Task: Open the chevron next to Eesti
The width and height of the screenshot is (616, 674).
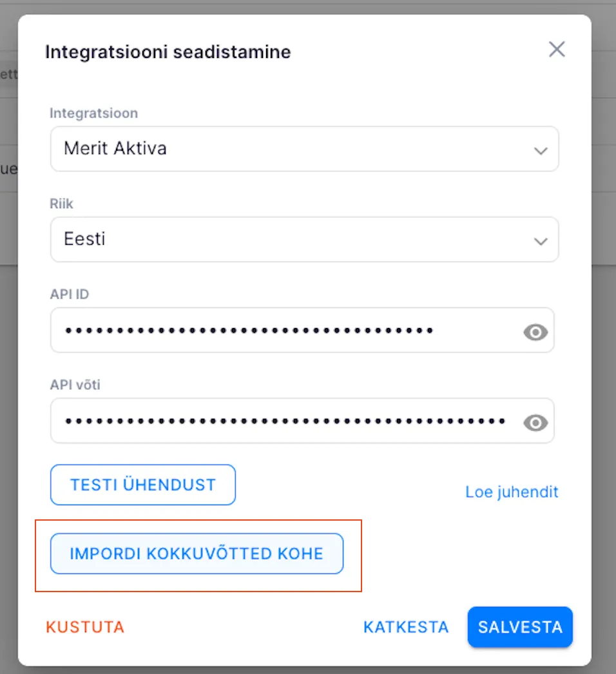Action: coord(541,239)
